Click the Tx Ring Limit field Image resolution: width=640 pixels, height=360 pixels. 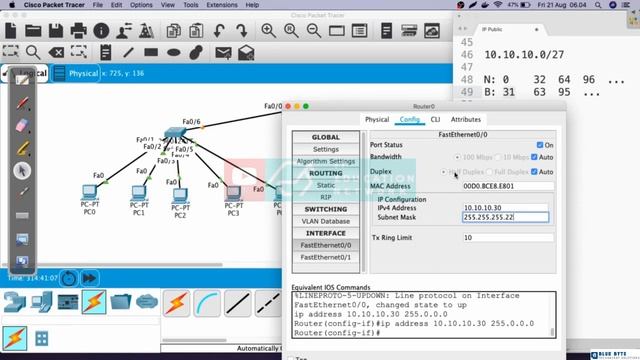click(508, 238)
